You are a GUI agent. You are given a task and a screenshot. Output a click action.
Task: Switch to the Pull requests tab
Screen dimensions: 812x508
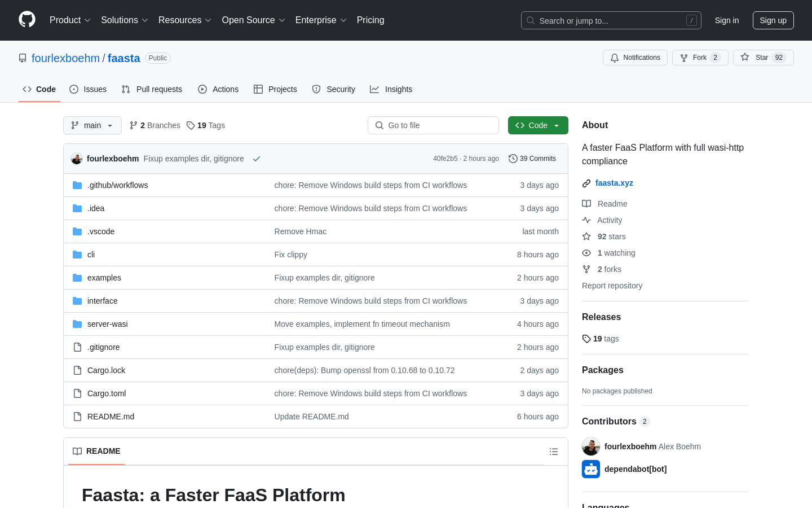pyautogui.click(x=152, y=89)
